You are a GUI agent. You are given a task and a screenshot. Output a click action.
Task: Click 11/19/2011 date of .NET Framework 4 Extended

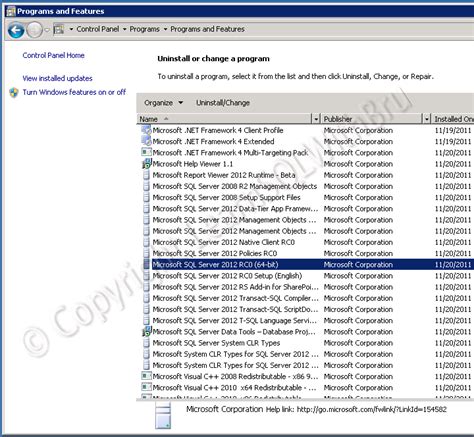pyautogui.click(x=453, y=141)
